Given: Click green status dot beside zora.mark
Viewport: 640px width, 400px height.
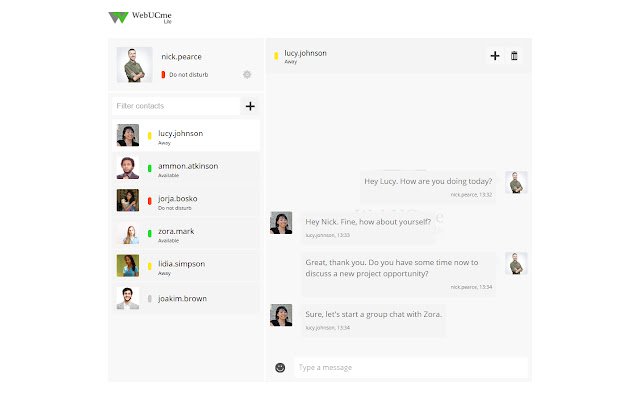Looking at the screenshot, I should click(x=150, y=233).
